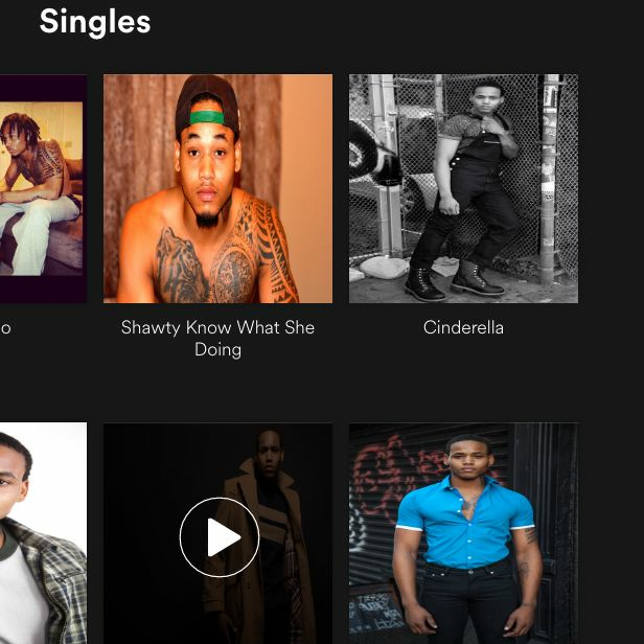Screen dimensions: 644x644
Task: Click the chest tattoo on the Shawty cover
Action: coord(207,263)
